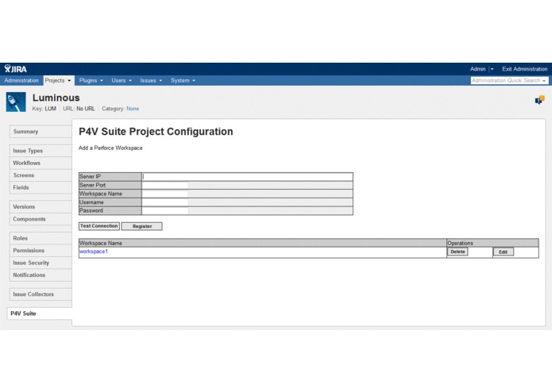
Task: Go to Workflows in sidebar
Action: 41,163
